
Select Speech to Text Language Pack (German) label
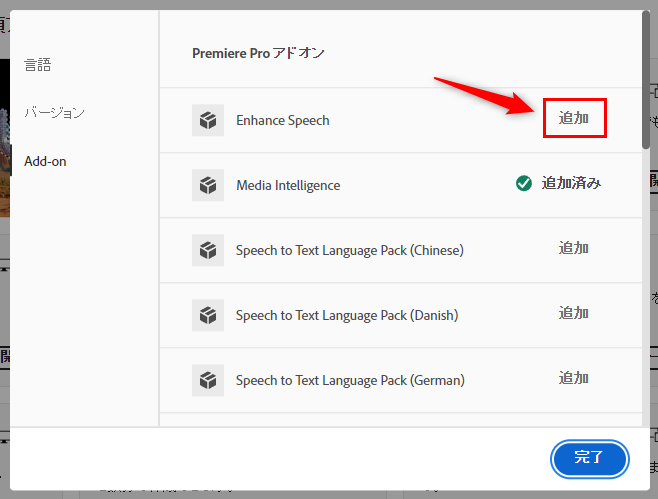click(350, 380)
